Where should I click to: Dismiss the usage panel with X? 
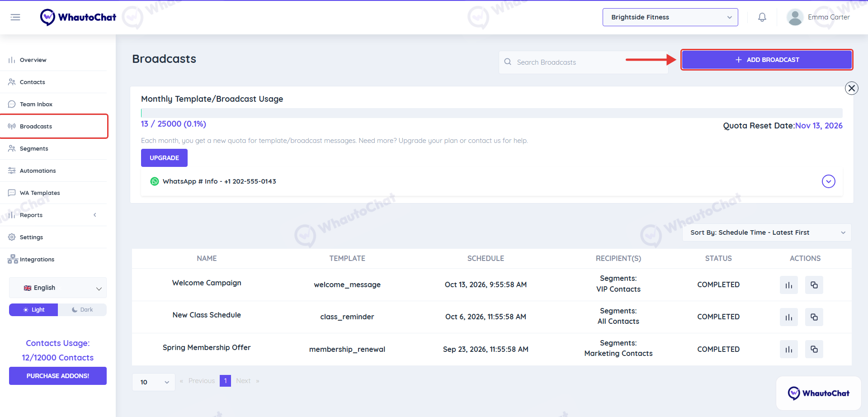852,88
